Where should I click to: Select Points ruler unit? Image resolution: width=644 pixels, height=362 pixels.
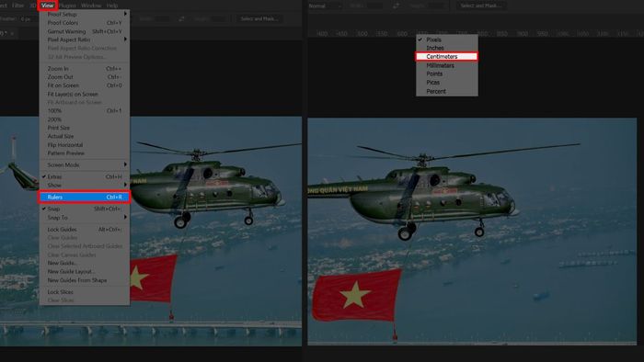pyautogui.click(x=447, y=74)
